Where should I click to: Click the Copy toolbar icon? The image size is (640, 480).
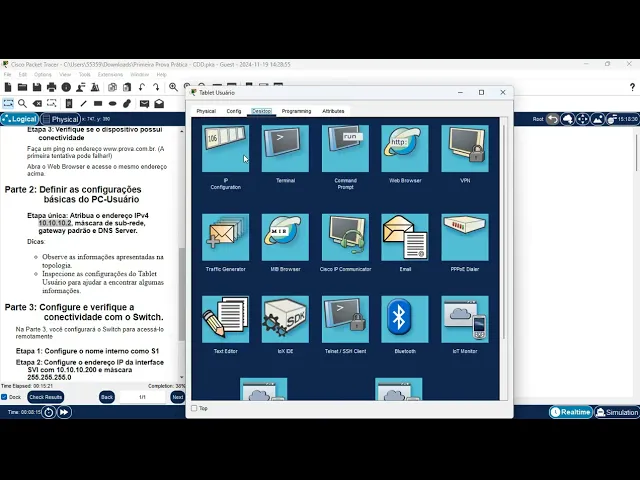(x=112, y=87)
